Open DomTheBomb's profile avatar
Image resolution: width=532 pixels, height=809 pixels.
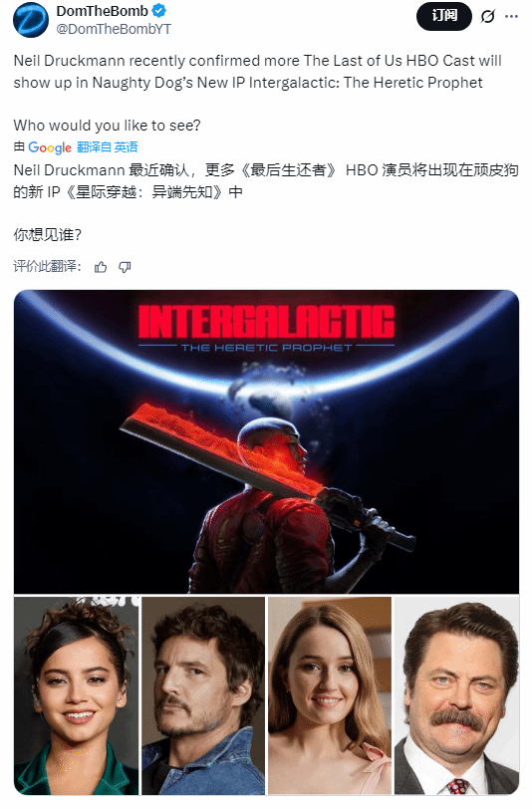coord(31,20)
